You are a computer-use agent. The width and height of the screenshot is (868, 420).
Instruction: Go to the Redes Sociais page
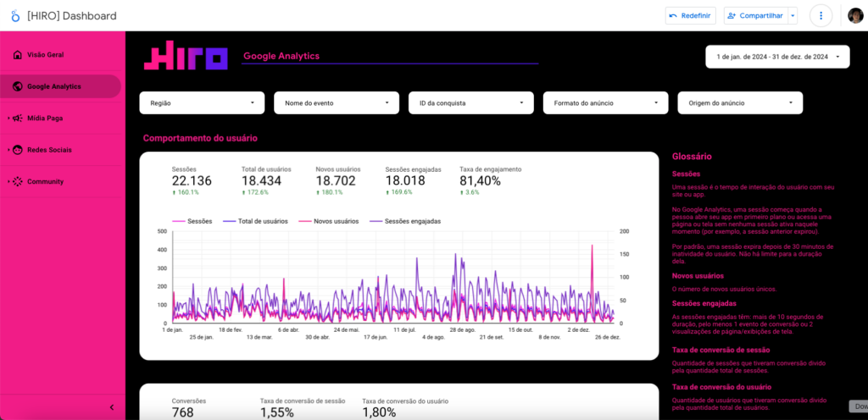[x=49, y=150]
